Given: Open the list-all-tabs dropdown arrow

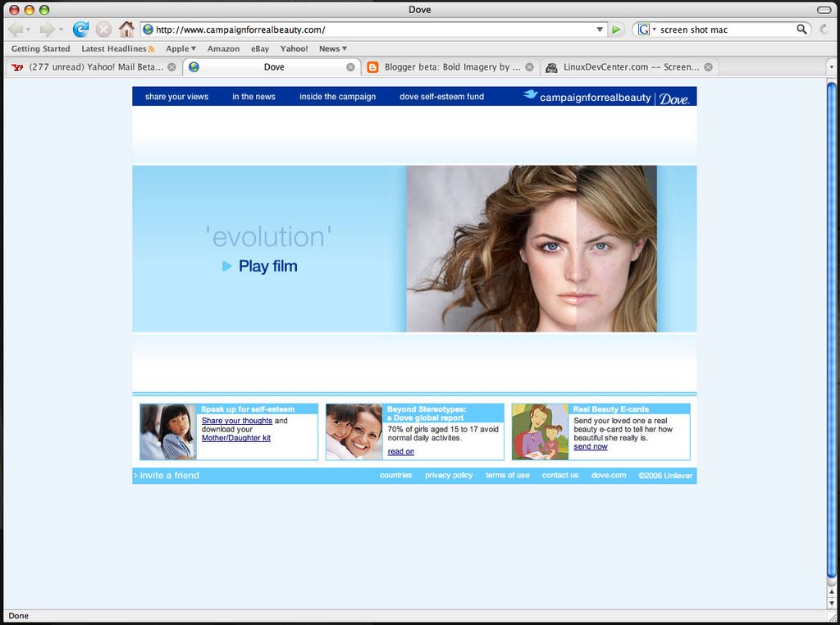Looking at the screenshot, I should click(832, 67).
